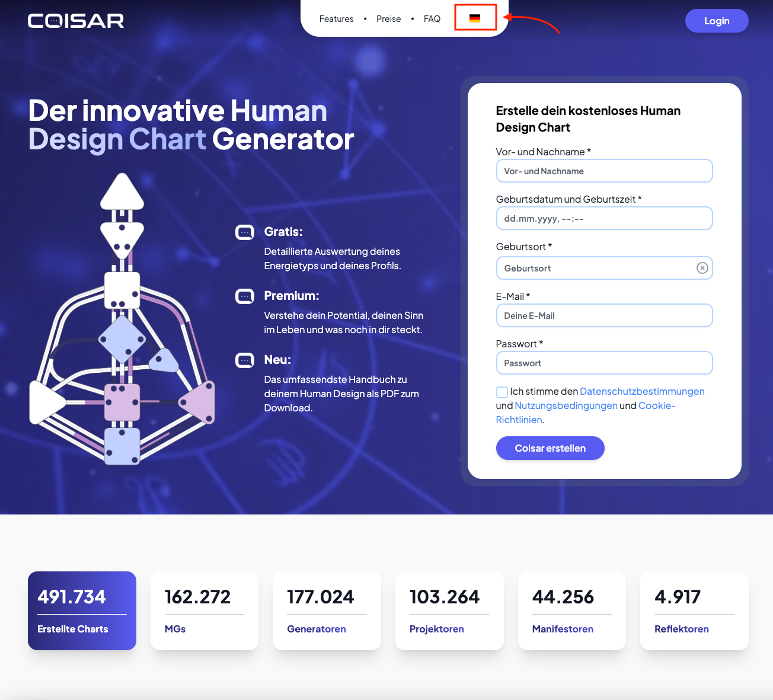This screenshot has width=773, height=700.
Task: Clear the Geburtsort field with the x icon
Action: [x=702, y=268]
